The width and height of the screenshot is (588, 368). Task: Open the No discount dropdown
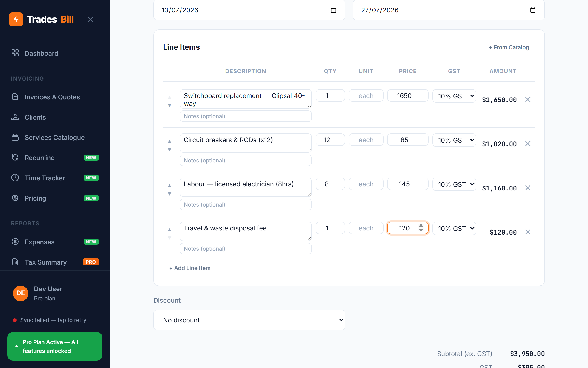tap(249, 320)
